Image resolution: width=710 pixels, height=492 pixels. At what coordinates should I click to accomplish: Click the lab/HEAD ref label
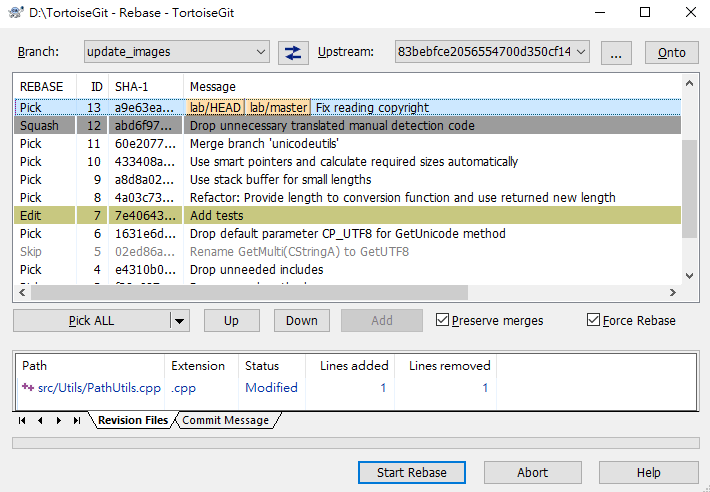[x=215, y=108]
